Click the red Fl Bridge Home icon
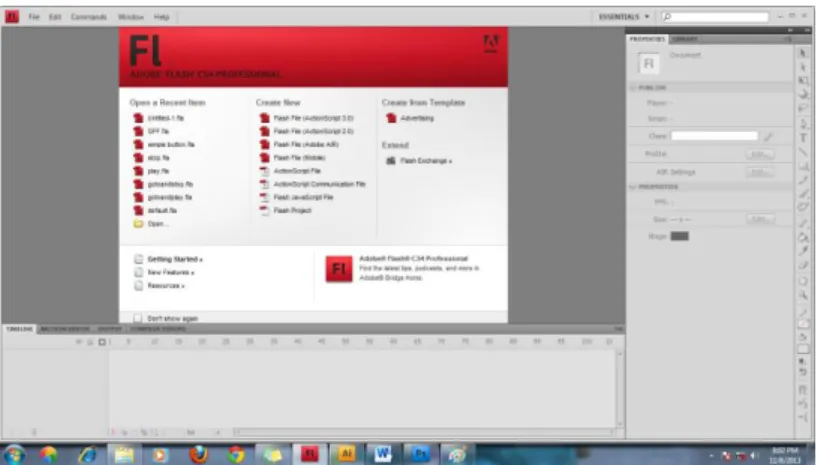The height and width of the screenshot is (465, 818). pyautogui.click(x=339, y=269)
